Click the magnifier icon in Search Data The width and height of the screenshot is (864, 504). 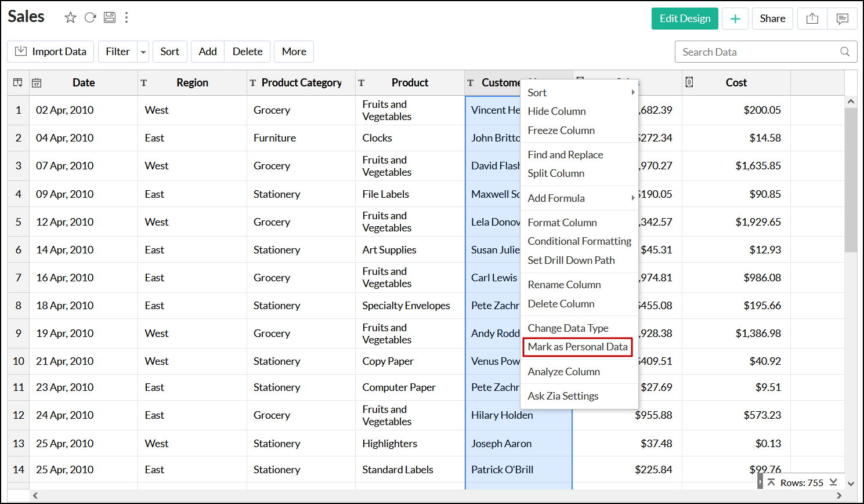(x=845, y=52)
